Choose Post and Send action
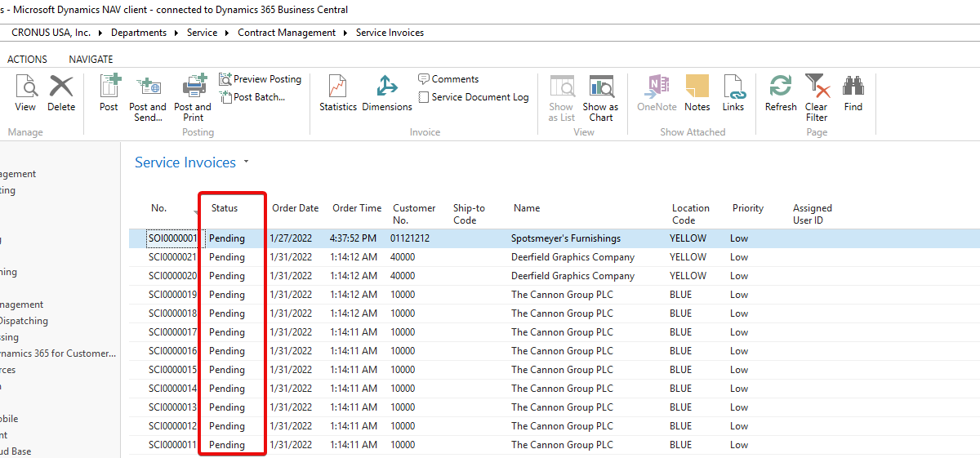Screen dimensions: 980x458 click(148, 98)
